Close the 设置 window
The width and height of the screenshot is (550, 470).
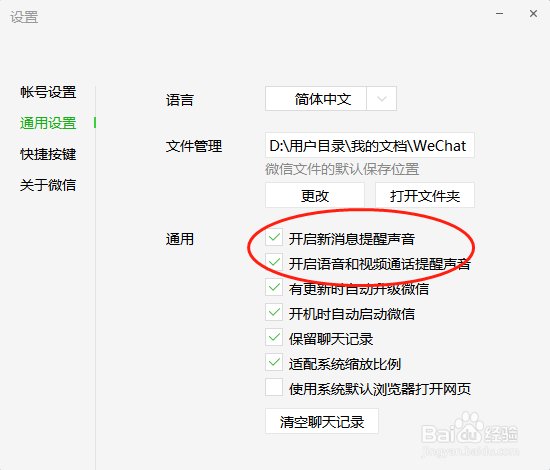click(533, 14)
